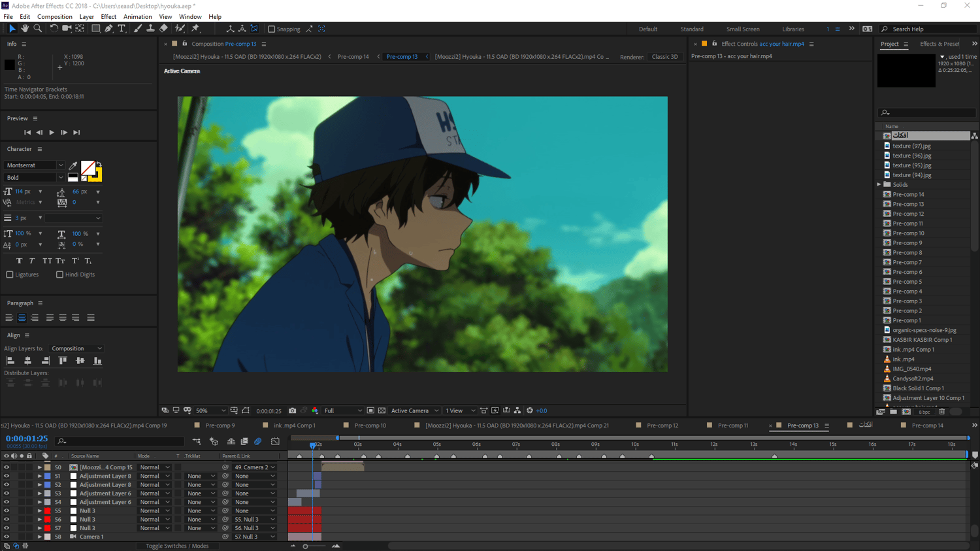Select the Zoom magnifier tool
Image resolution: width=980 pixels, height=551 pixels.
tap(38, 29)
